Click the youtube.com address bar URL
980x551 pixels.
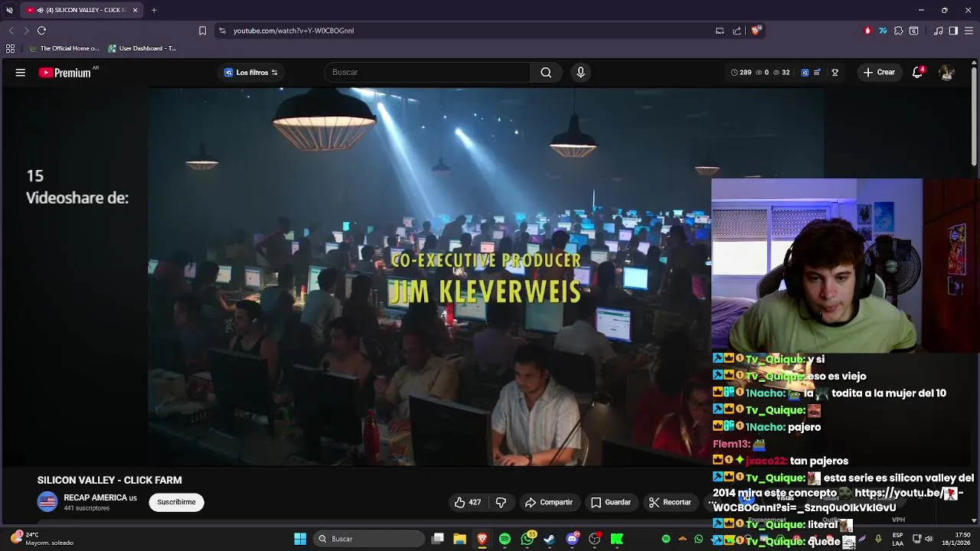(x=293, y=31)
